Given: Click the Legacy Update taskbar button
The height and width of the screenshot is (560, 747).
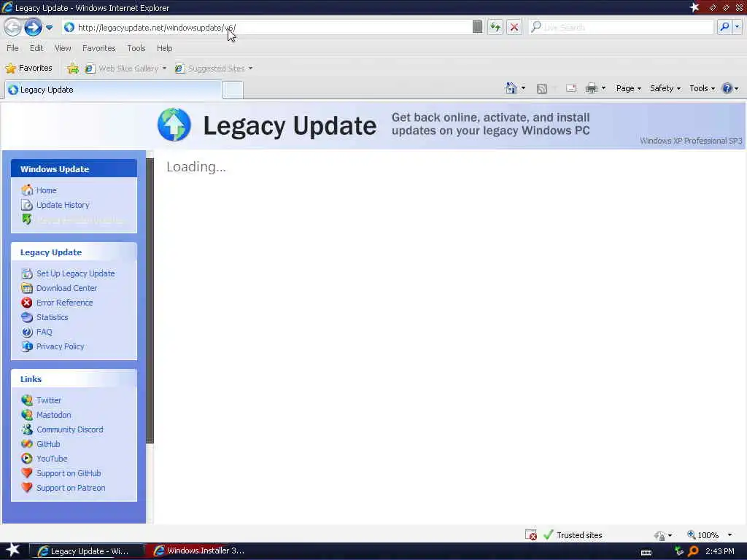Looking at the screenshot, I should tap(86, 551).
